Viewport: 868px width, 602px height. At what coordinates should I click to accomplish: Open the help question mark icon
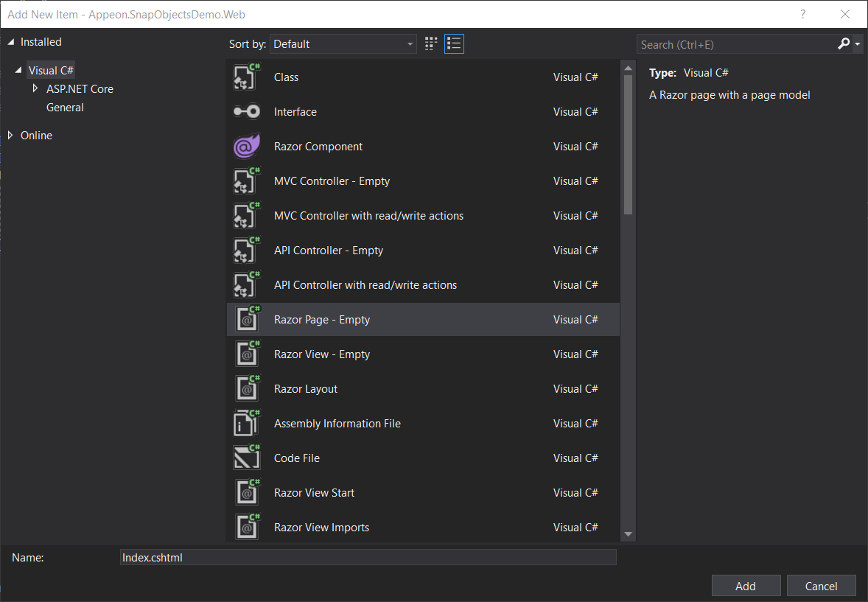tap(803, 14)
